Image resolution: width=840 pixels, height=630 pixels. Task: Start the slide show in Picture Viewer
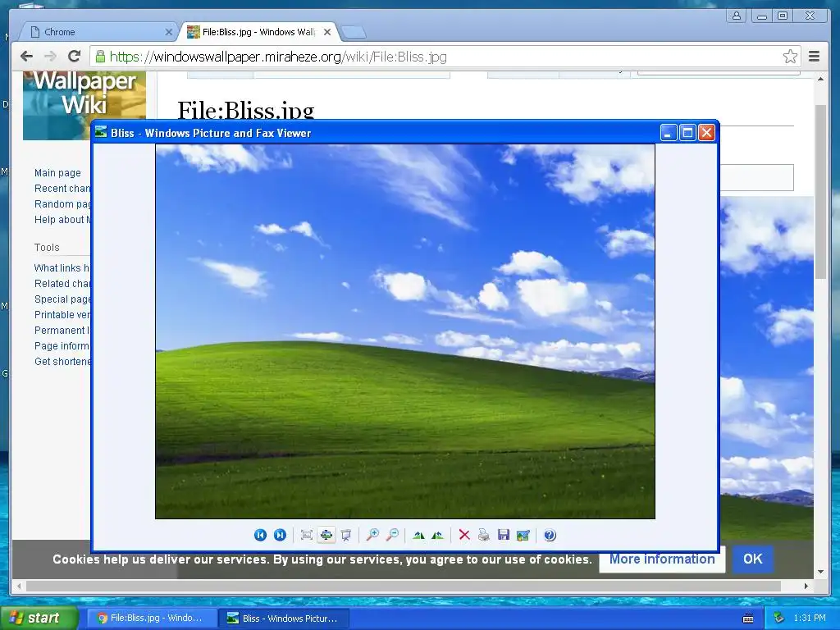pos(346,535)
